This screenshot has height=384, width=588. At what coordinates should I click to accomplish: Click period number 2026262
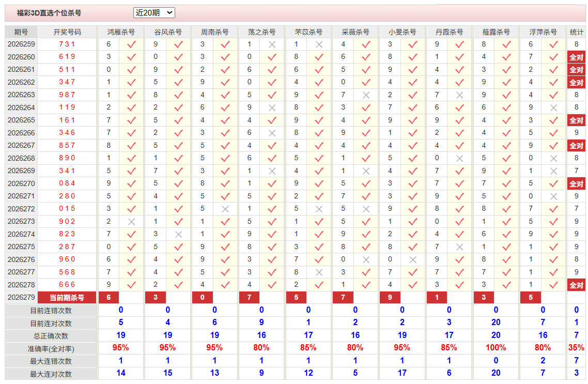[21, 82]
